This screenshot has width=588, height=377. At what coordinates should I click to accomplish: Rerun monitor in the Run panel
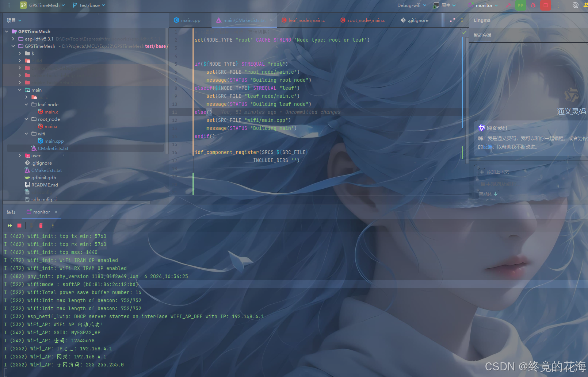click(x=10, y=226)
